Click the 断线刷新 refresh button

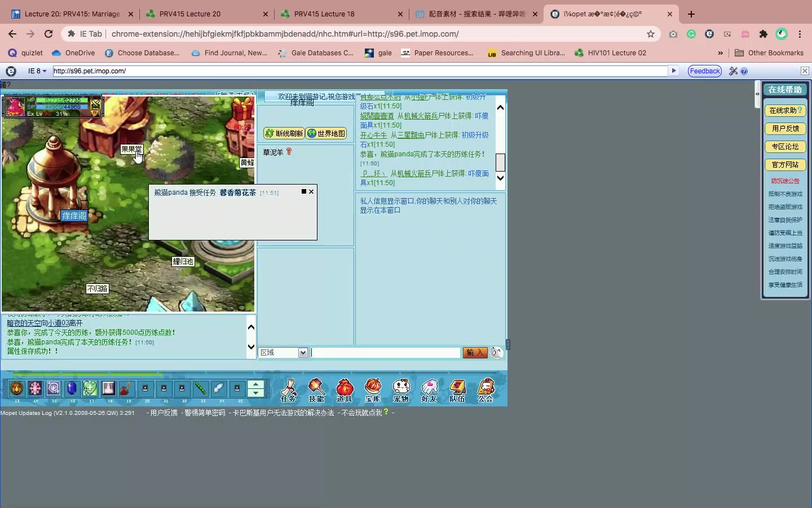(x=284, y=134)
